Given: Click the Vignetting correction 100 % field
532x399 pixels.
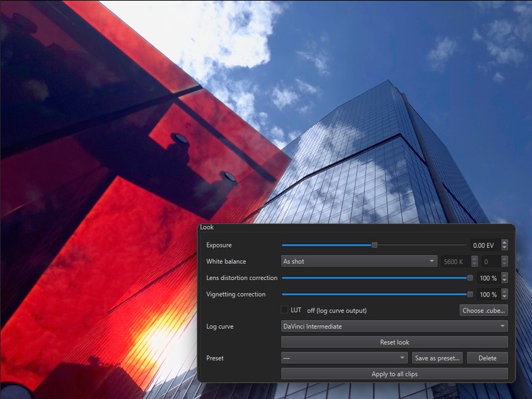Looking at the screenshot, I should click(489, 295).
